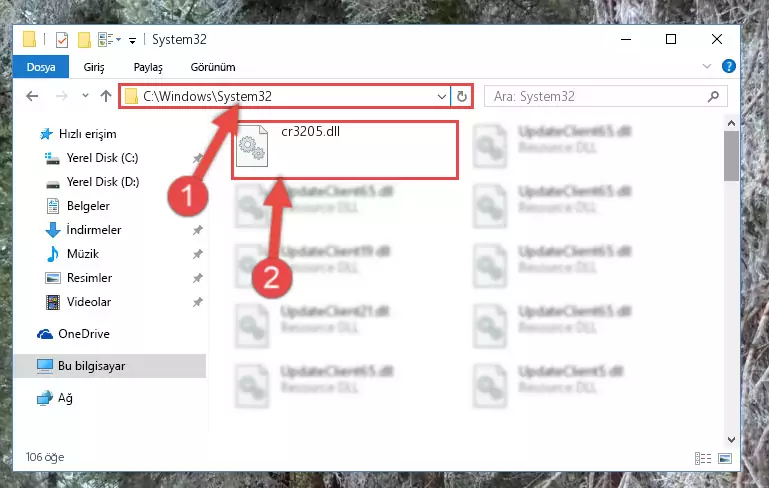Select the cr3205.dll file name
Viewport: 769px width, 488px height.
310,131
